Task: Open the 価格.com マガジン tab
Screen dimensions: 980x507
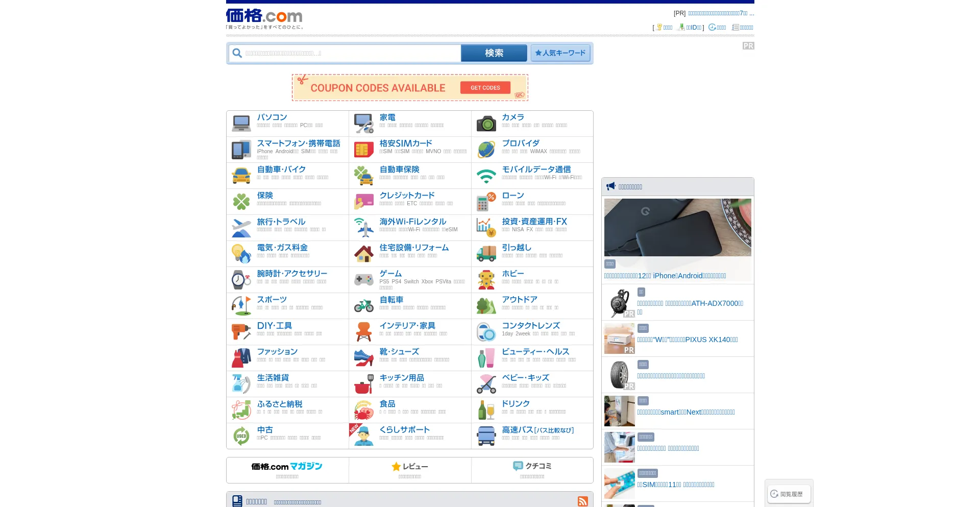Action: click(x=287, y=470)
